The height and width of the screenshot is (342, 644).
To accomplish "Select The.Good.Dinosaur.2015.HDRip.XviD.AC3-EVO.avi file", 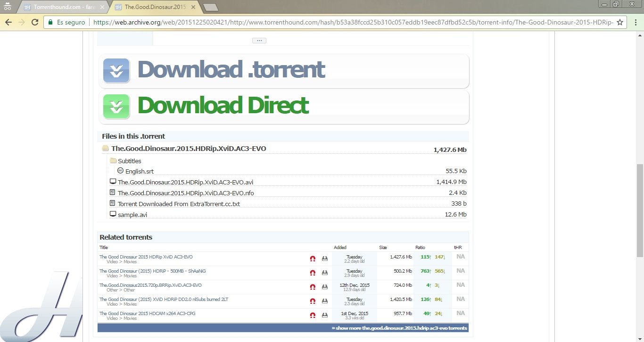I will point(186,182).
